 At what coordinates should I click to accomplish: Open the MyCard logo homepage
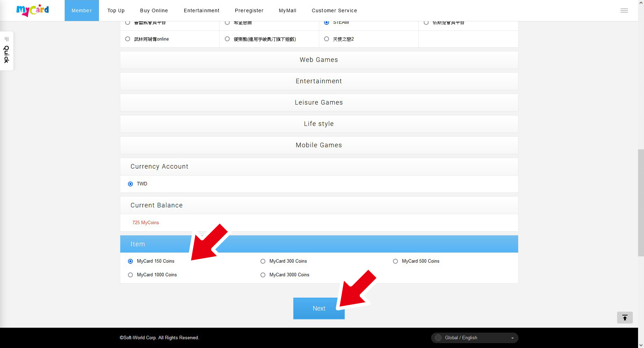33,10
